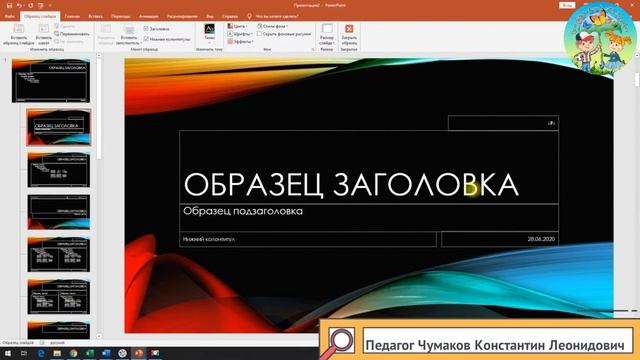
Task: Open the Themes (Темы) gallery
Action: pyautogui.click(x=209, y=34)
